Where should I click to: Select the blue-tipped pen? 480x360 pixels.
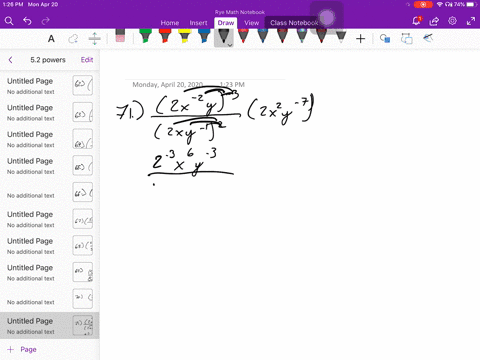263,36
